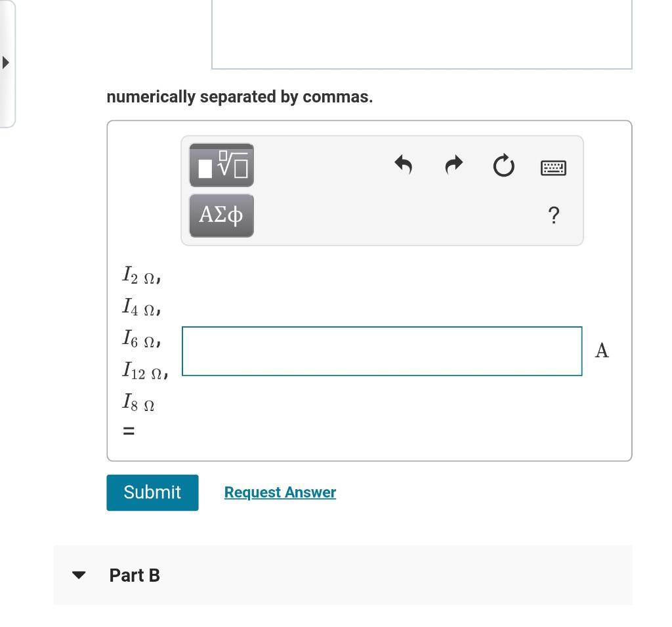Click the empty answer input field for currents
This screenshot has width=672, height=627.
point(382,351)
